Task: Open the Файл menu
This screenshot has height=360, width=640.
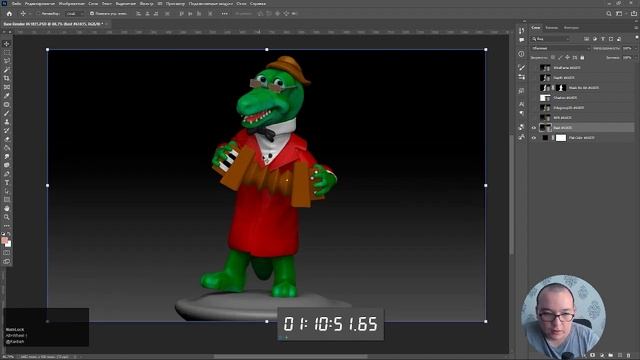Action: pyautogui.click(x=16, y=3)
